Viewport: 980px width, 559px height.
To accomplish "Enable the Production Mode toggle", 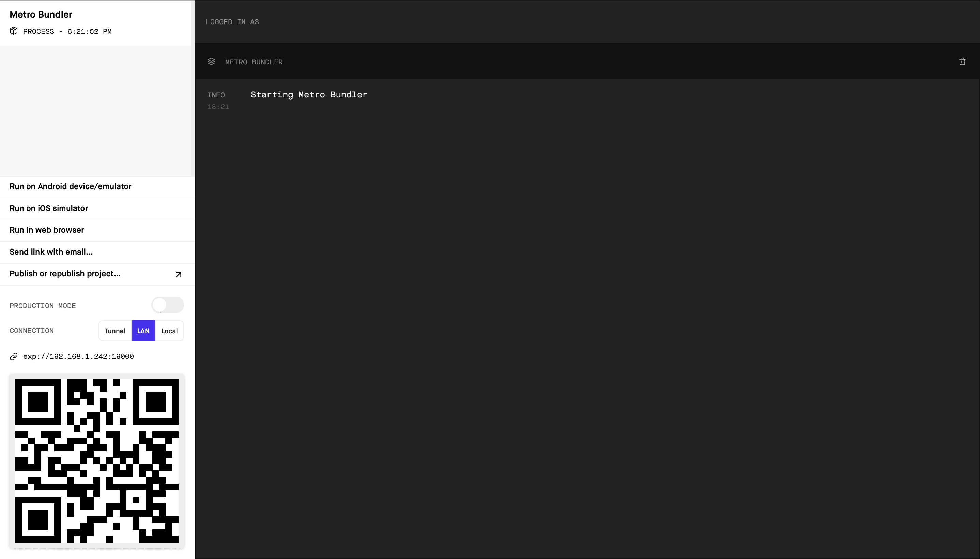I will tap(168, 304).
